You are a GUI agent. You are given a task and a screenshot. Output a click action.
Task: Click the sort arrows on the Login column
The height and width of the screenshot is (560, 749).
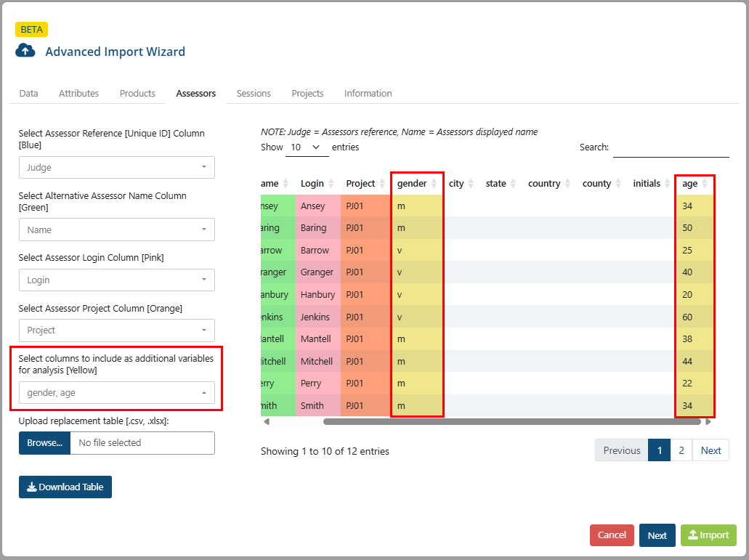[331, 183]
